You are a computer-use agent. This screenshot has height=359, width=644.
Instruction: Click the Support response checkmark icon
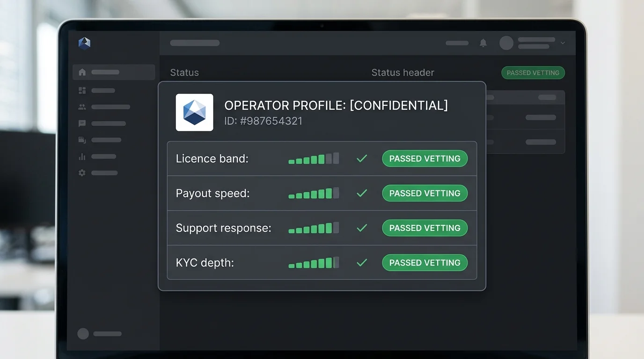click(362, 228)
